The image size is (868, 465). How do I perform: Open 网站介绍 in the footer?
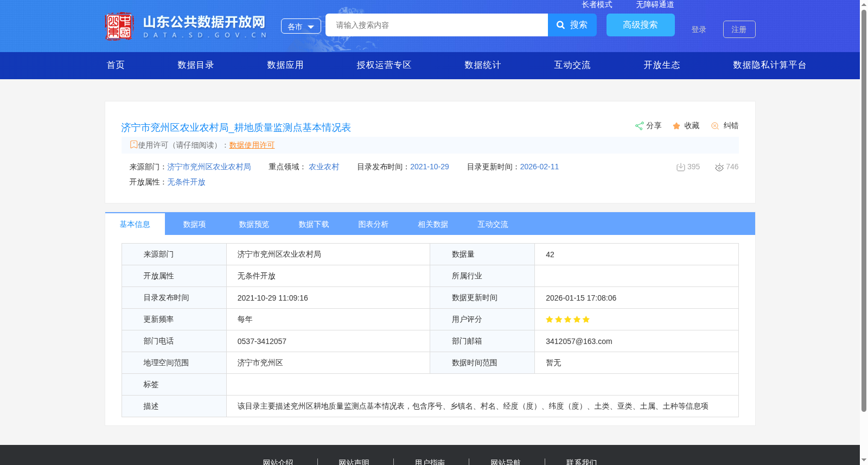pyautogui.click(x=278, y=462)
